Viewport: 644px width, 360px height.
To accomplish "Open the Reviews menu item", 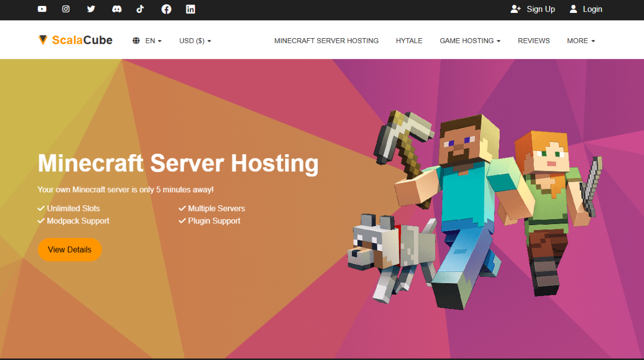I will click(x=534, y=41).
